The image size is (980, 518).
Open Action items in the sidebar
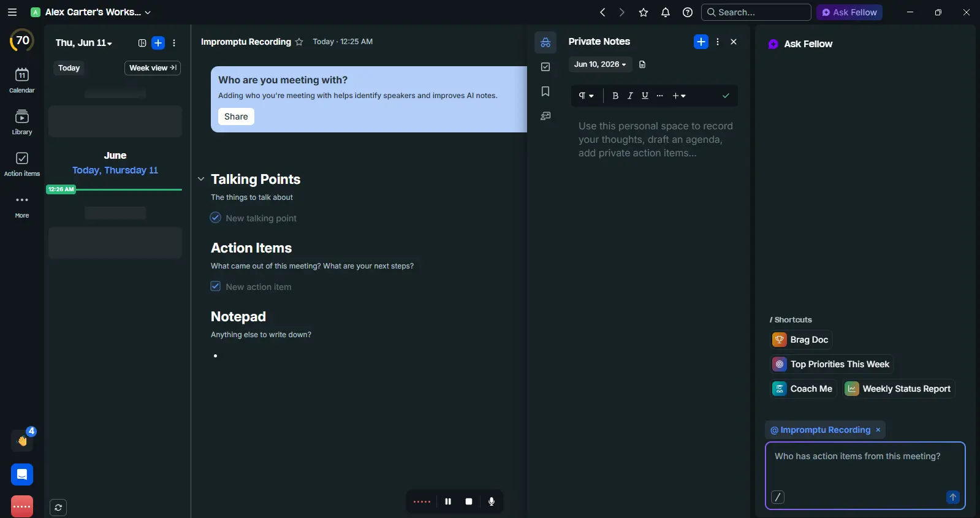[22, 164]
